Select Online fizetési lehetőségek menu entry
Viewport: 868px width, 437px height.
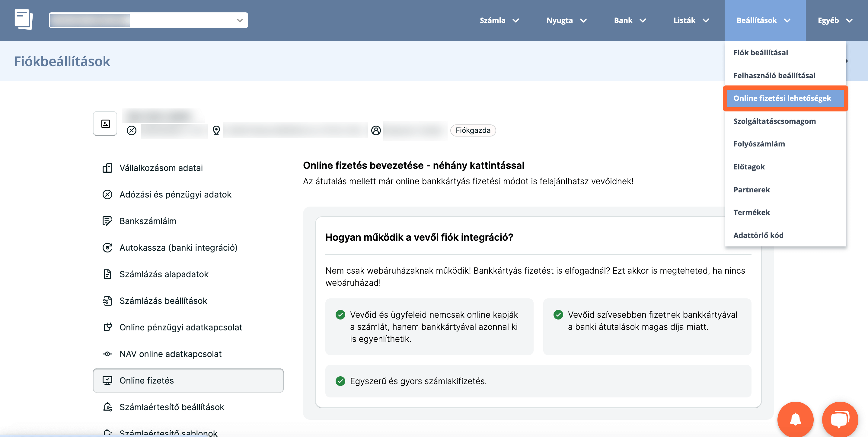782,98
